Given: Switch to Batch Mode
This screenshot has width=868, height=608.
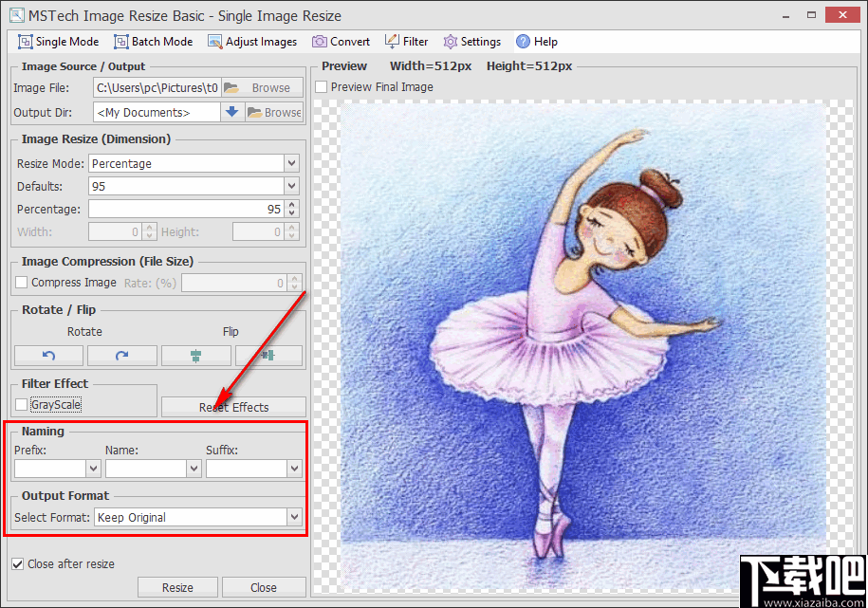Looking at the screenshot, I should 153,42.
